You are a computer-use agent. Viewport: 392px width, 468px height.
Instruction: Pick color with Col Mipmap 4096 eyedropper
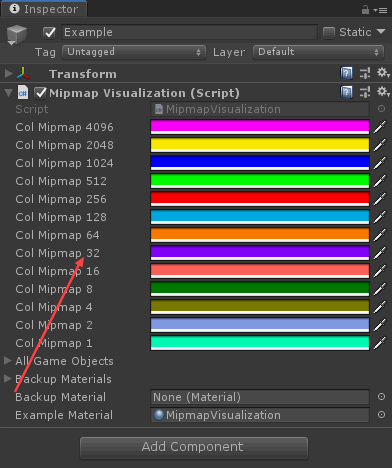click(x=380, y=127)
